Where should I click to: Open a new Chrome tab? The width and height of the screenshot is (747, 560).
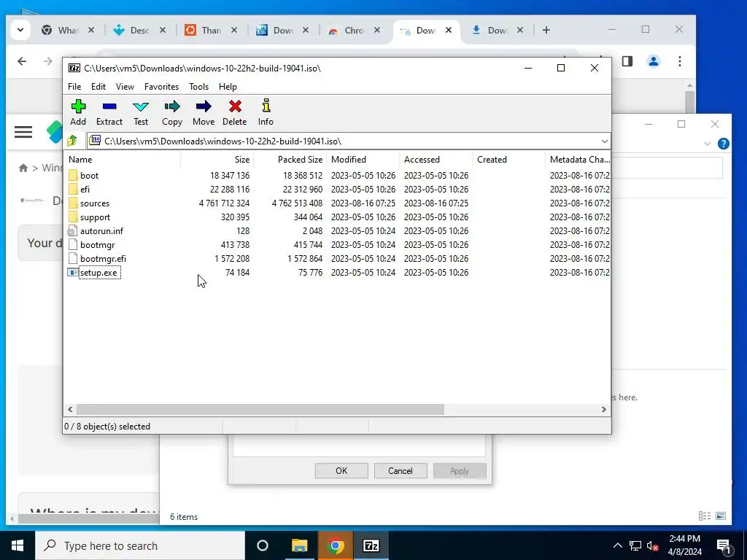point(546,30)
